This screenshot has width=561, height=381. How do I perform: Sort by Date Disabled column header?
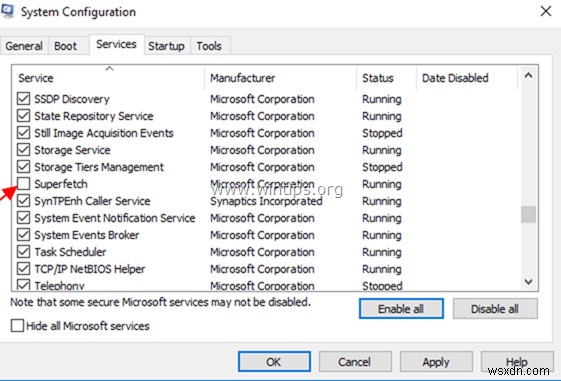tap(467, 78)
